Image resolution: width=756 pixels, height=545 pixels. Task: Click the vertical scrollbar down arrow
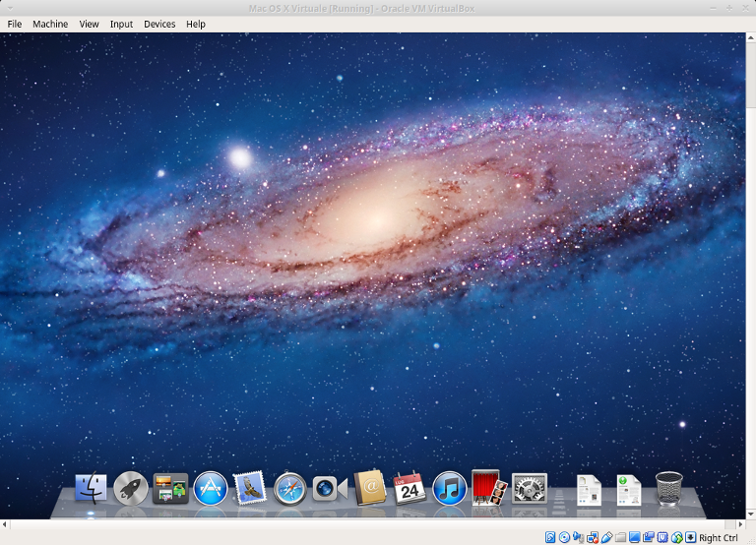[751, 515]
